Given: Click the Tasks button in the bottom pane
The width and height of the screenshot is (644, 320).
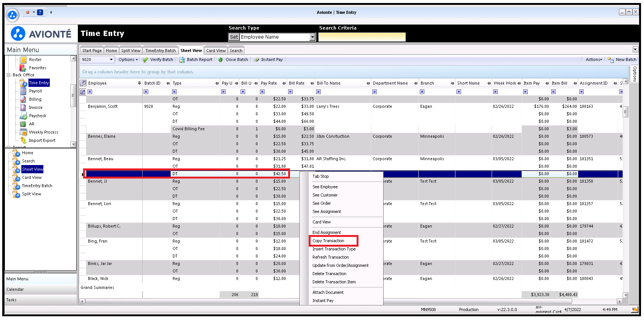Looking at the screenshot, I should point(40,300).
